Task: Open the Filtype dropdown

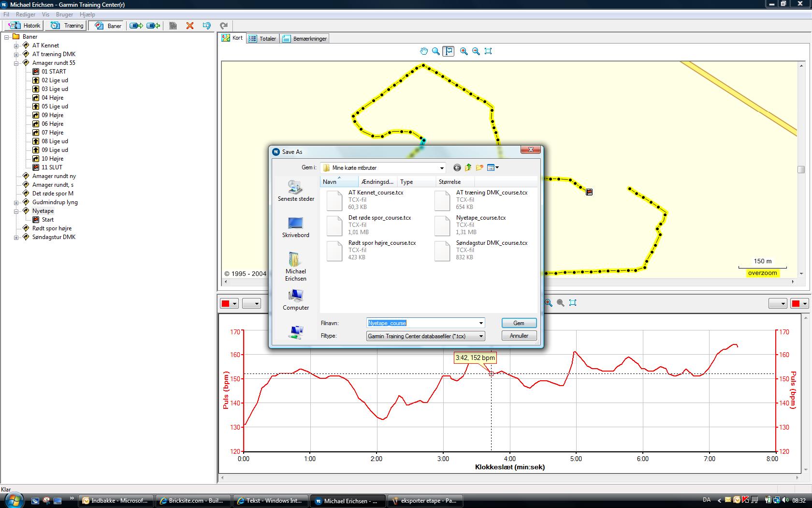Action: [x=481, y=336]
